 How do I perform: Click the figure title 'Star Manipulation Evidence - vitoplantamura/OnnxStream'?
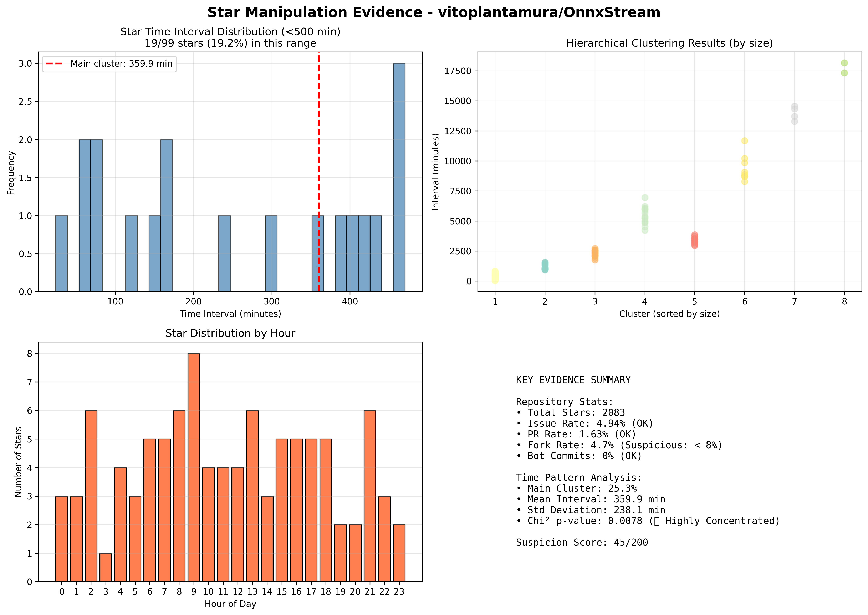434,12
